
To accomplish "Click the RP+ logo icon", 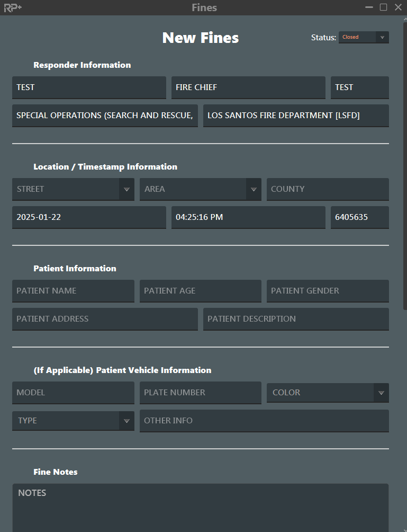I will [13, 7].
